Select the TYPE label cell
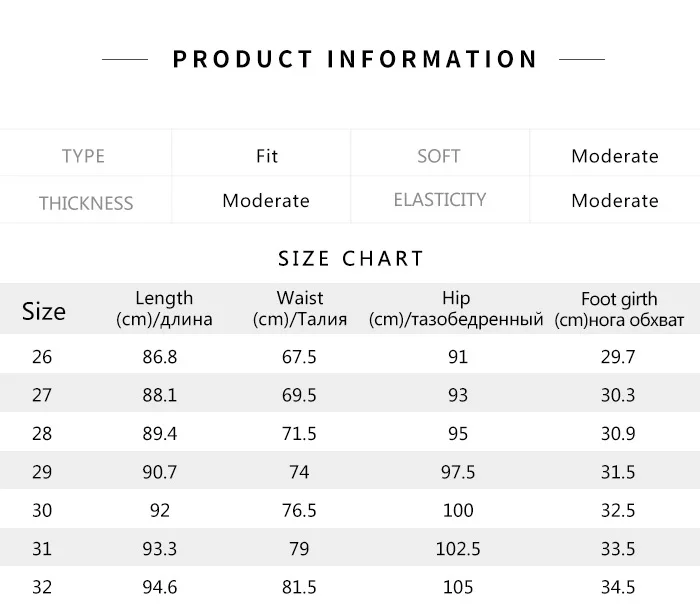This screenshot has width=700, height=605. click(x=83, y=156)
